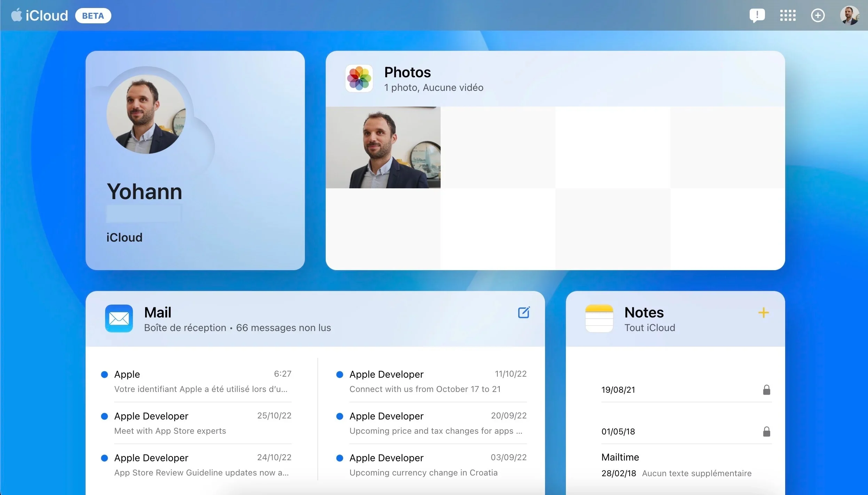The width and height of the screenshot is (868, 495).
Task: Open the Photos app icon
Action: pyautogui.click(x=359, y=79)
